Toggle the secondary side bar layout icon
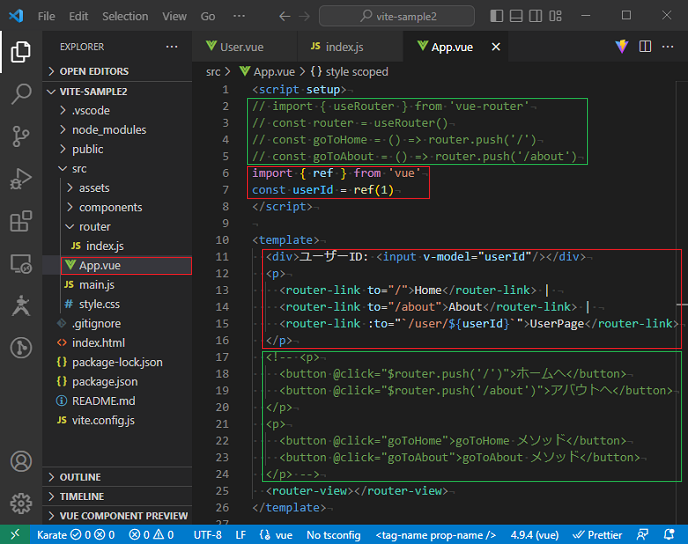The image size is (688, 544). coord(535,16)
